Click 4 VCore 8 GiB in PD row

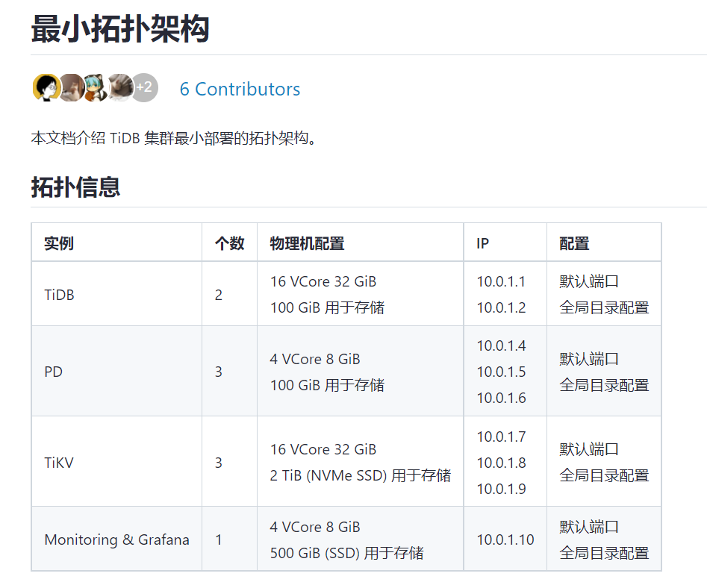(x=315, y=359)
